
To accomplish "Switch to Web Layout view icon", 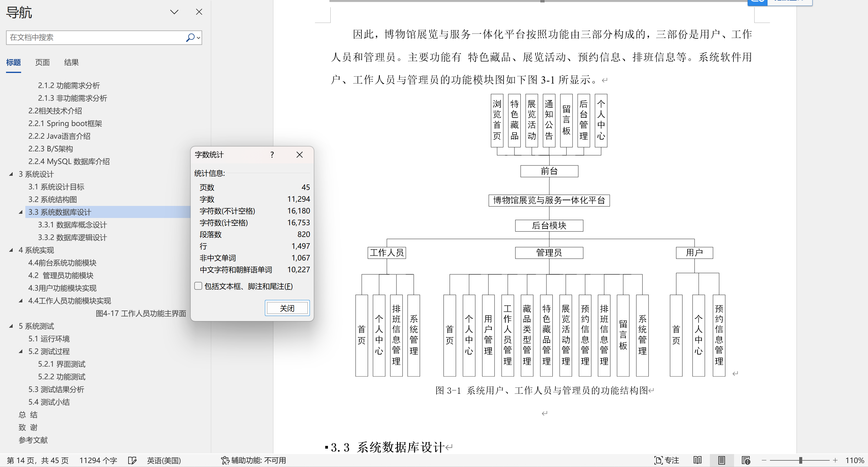I will 746,460.
